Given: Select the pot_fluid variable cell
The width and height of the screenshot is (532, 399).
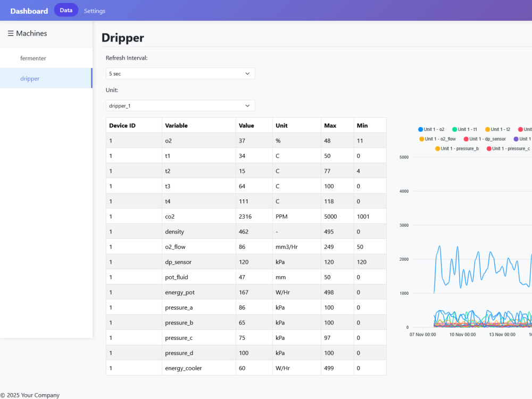Looking at the screenshot, I should (x=199, y=277).
